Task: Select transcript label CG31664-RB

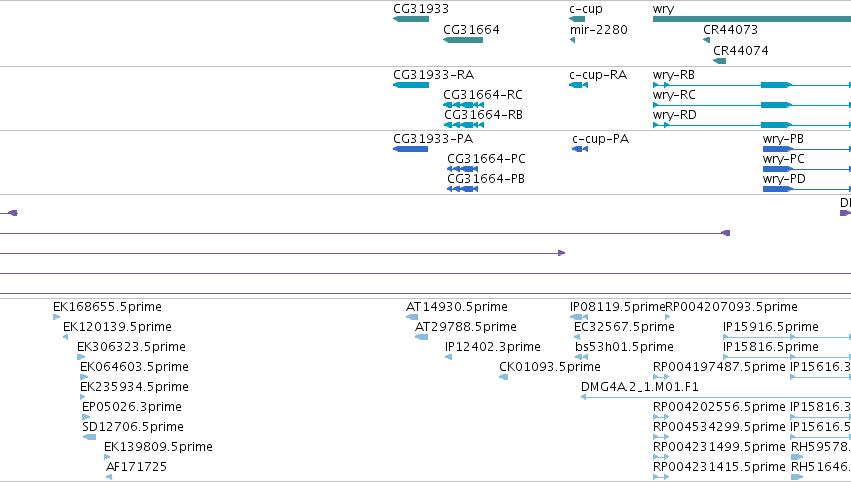Action: tap(483, 115)
